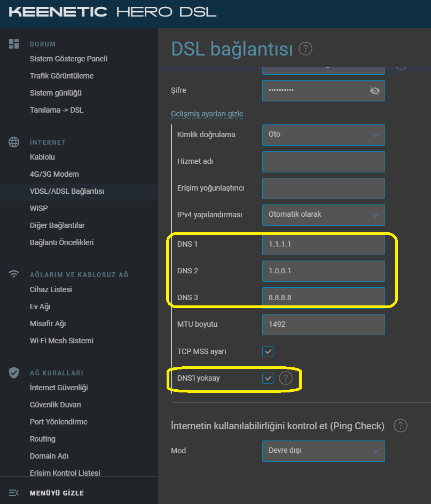The width and height of the screenshot is (431, 504).
Task: Click into the DNS 1 input field
Action: 323,245
